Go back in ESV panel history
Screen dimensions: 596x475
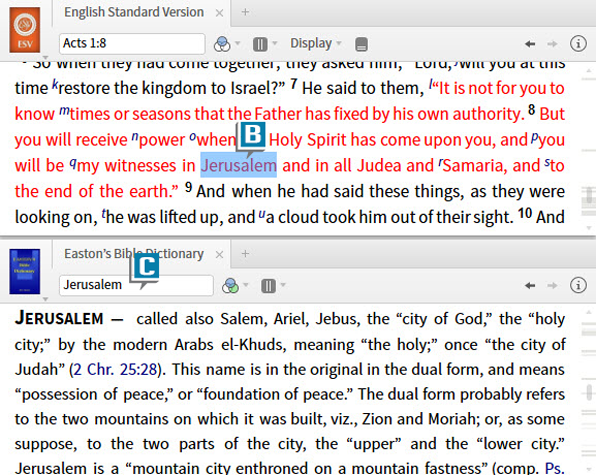(x=530, y=44)
